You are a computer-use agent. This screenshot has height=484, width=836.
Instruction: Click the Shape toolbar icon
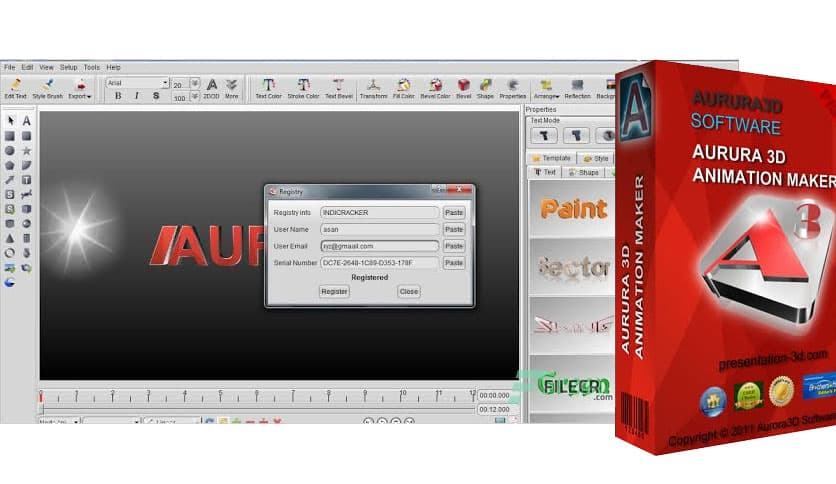485,88
